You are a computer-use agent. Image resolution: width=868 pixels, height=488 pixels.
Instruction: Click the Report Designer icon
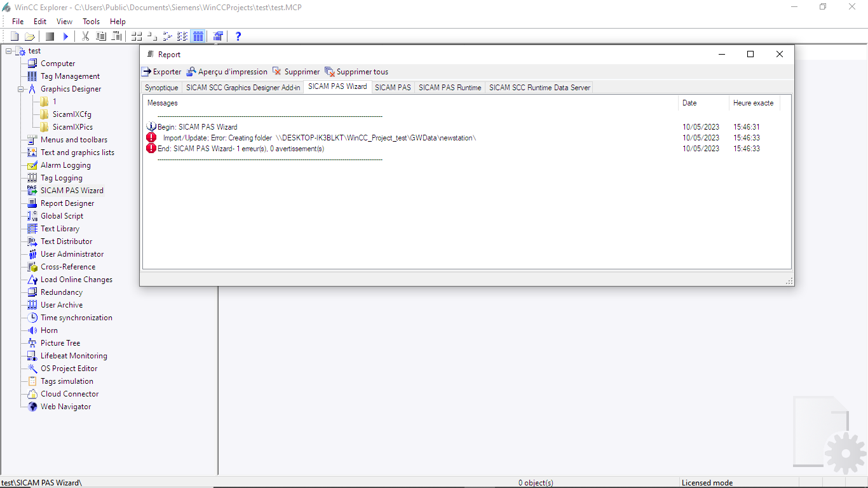point(32,203)
